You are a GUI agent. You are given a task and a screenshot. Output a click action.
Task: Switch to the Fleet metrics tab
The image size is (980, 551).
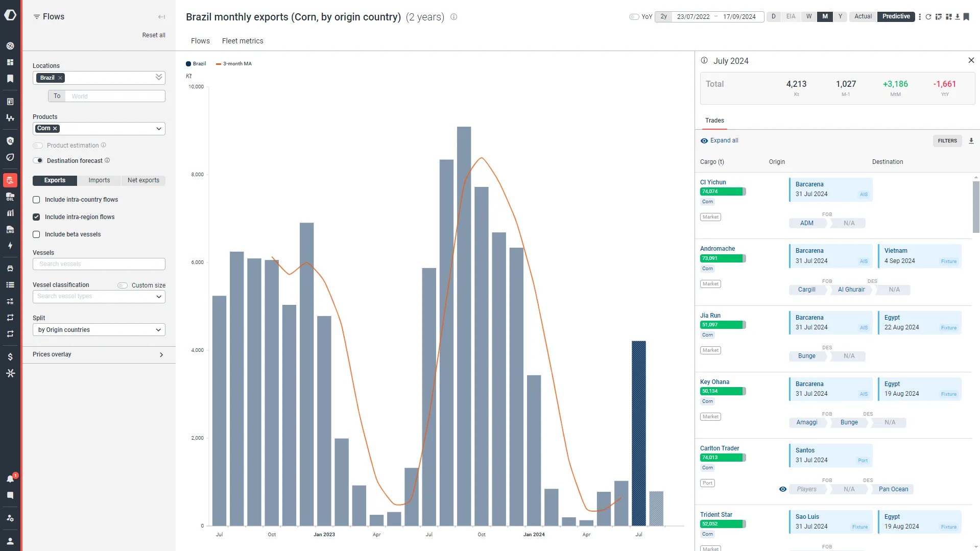click(243, 41)
